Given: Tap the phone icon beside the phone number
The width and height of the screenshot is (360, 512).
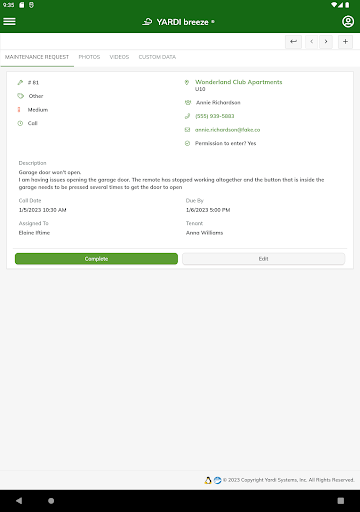Looking at the screenshot, I should point(187,116).
